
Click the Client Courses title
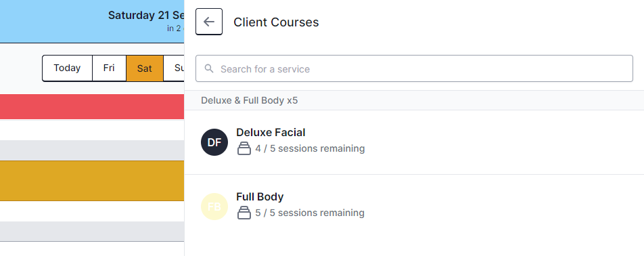[x=276, y=22]
